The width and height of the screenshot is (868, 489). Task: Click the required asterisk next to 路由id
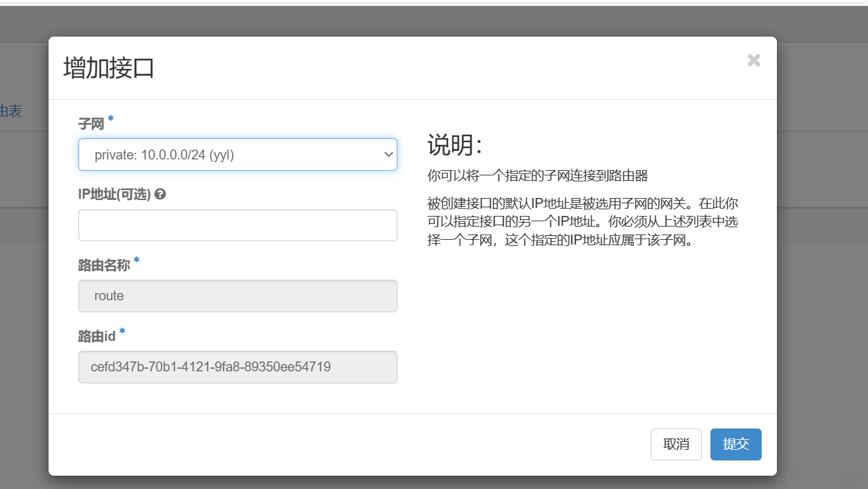[x=122, y=332]
